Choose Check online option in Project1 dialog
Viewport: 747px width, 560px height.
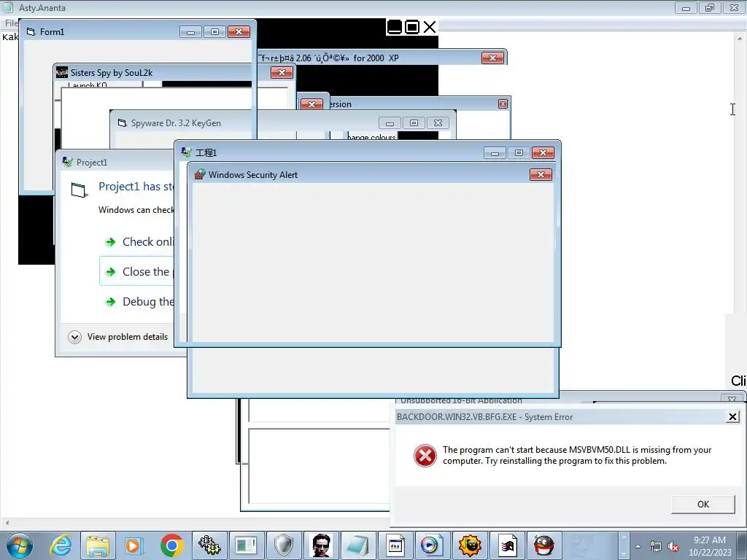(138, 242)
